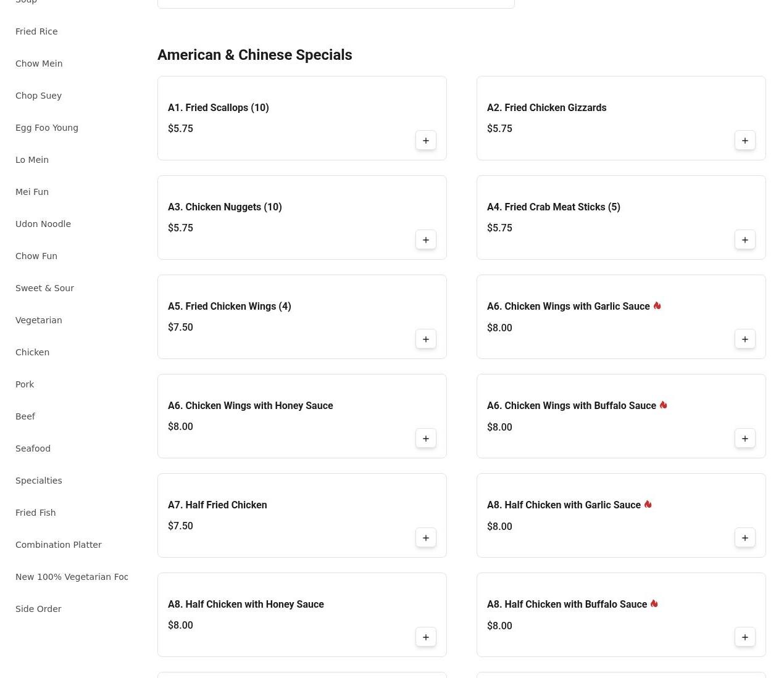The height and width of the screenshot is (678, 784).
Task: Add A7 Half Fried Chicken to order
Action: pos(425,538)
